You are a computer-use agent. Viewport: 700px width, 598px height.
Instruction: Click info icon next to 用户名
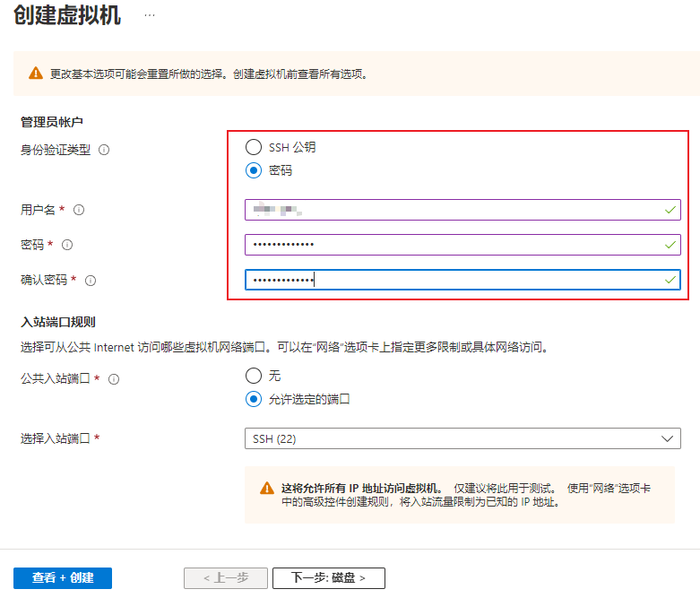click(79, 210)
